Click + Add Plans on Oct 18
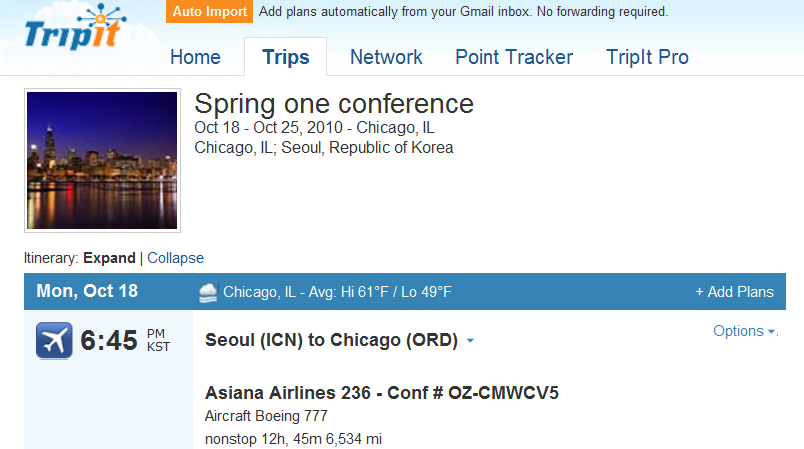 click(734, 292)
